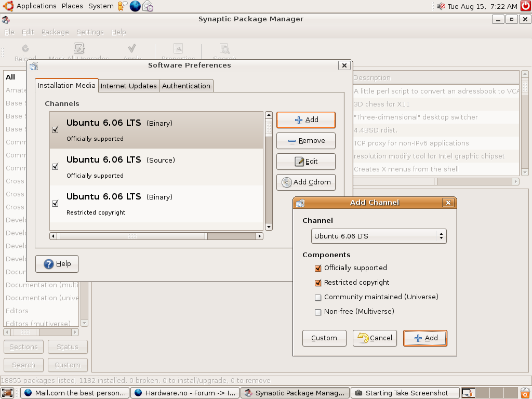Uncheck Ubuntu 6.06 LTS Source channel
This screenshot has width=532, height=399.
[x=55, y=167]
